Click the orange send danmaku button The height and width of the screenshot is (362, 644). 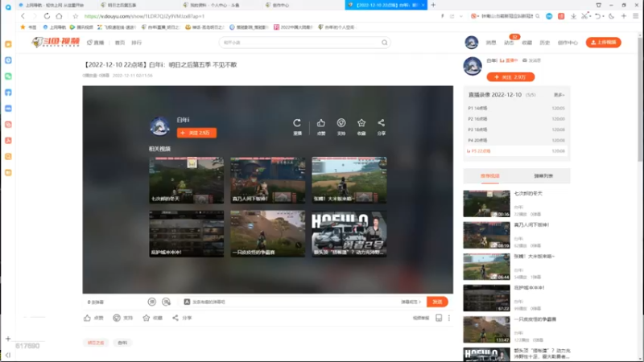point(437,302)
